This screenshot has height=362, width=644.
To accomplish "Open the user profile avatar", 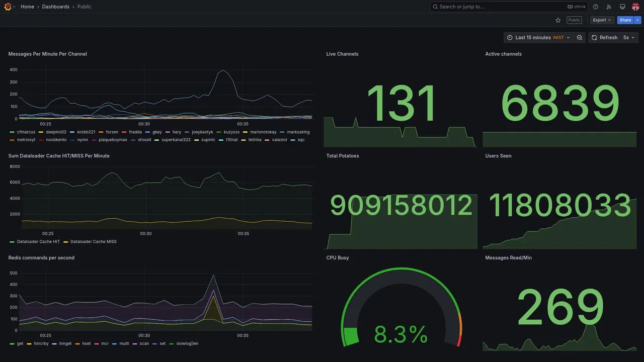I will 635,7.
